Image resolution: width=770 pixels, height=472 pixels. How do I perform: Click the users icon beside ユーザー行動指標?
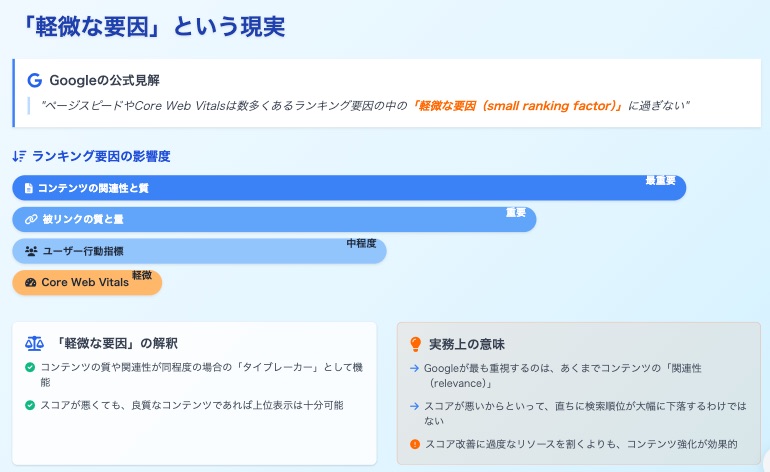[x=31, y=251]
